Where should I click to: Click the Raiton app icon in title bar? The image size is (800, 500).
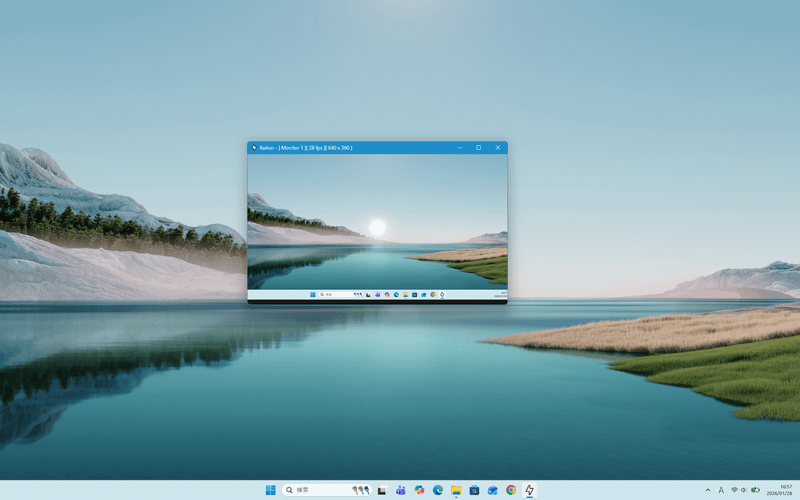pyautogui.click(x=254, y=147)
